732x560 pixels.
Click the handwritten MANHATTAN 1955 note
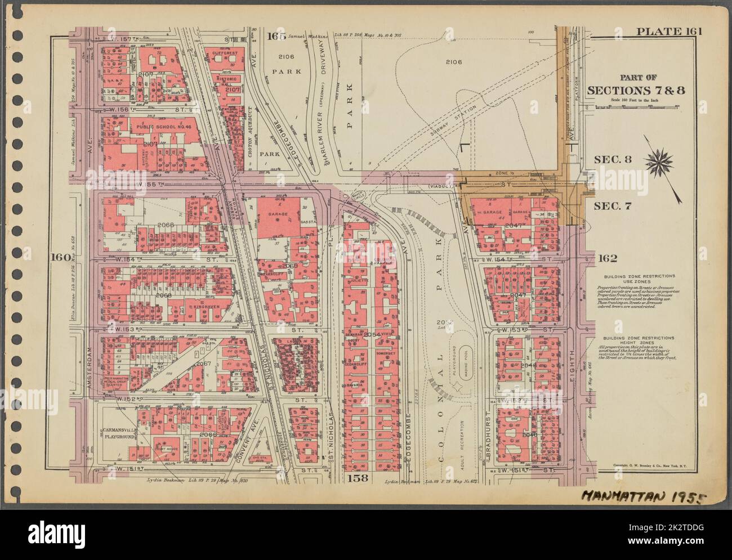(643, 497)
